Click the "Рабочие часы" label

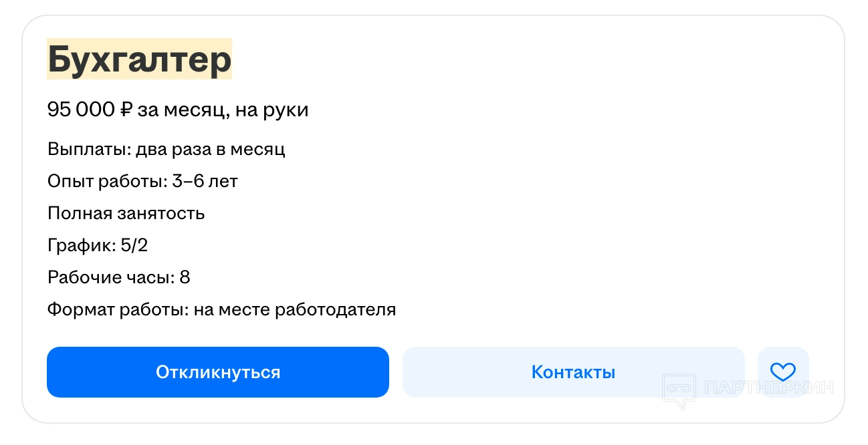click(x=110, y=277)
